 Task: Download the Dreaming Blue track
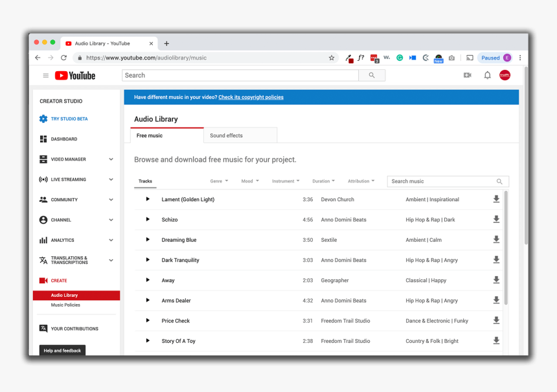tap(496, 239)
